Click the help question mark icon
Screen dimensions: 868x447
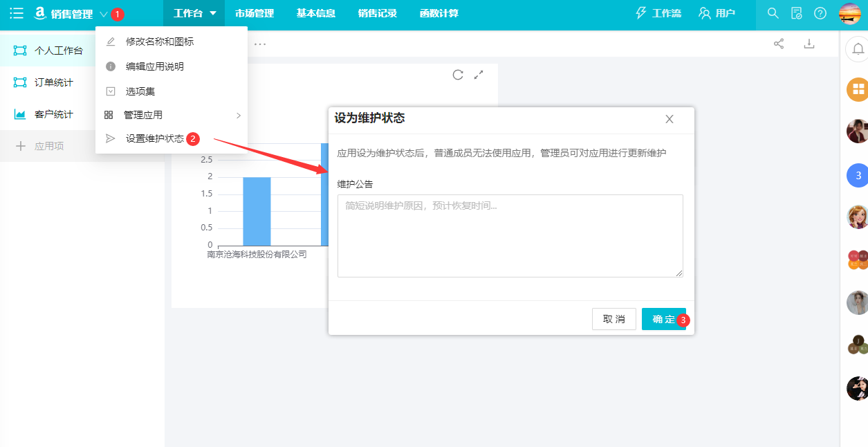coord(820,13)
